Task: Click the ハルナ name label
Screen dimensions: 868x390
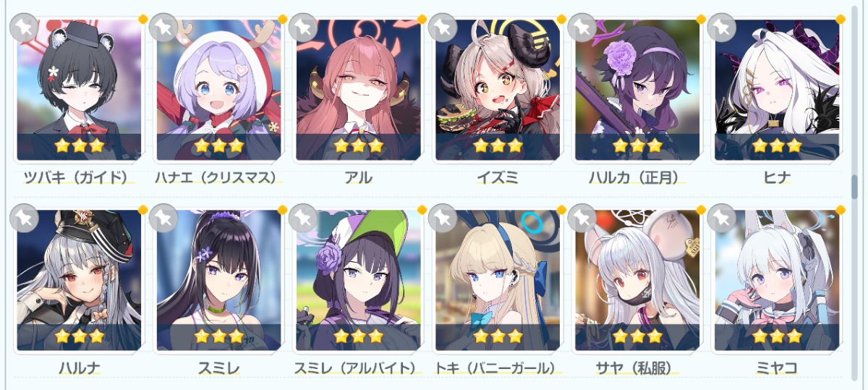Action: (80, 368)
